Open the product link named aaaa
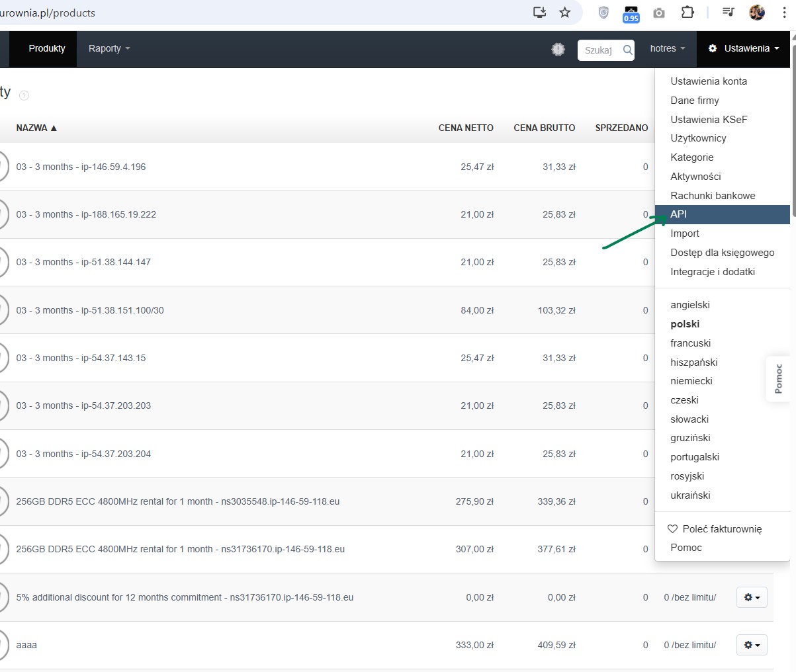This screenshot has width=796, height=672. point(26,645)
